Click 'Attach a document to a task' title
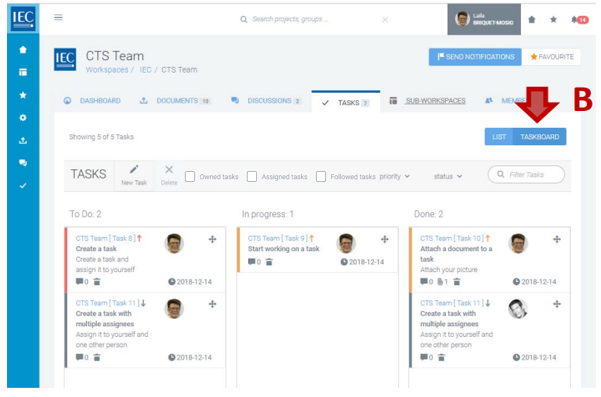The width and height of the screenshot is (601, 397). (456, 254)
